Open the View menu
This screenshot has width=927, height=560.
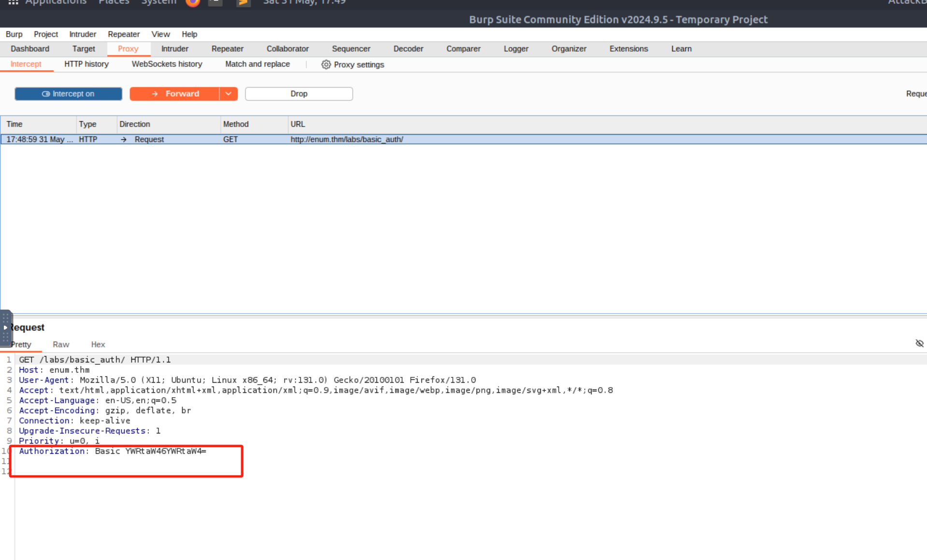pyautogui.click(x=160, y=34)
